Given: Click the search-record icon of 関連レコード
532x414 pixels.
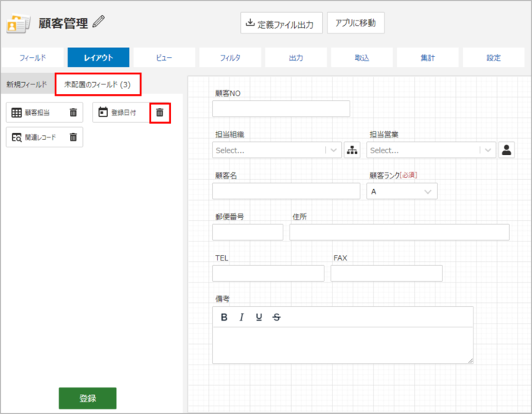Looking at the screenshot, I should click(x=17, y=137).
